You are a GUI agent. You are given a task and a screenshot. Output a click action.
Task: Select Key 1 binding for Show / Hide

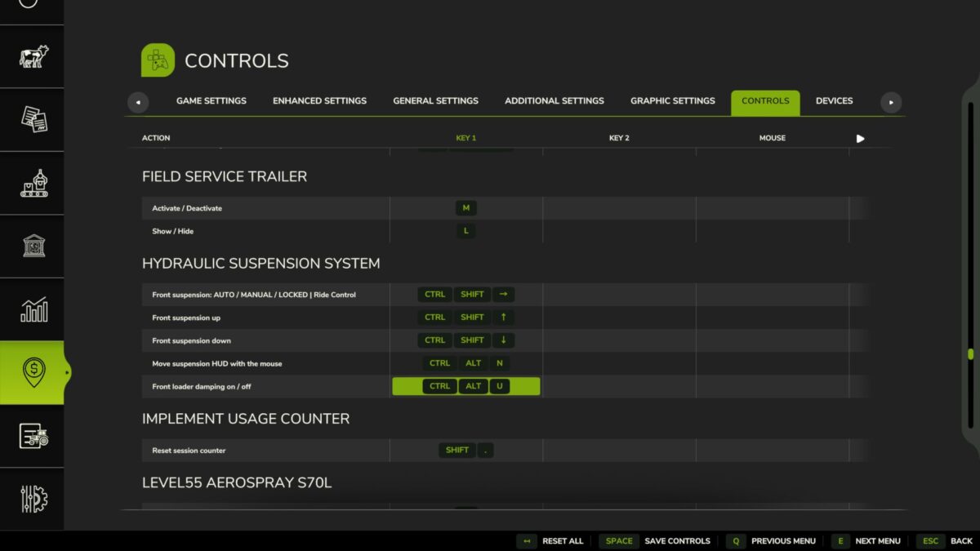point(465,231)
